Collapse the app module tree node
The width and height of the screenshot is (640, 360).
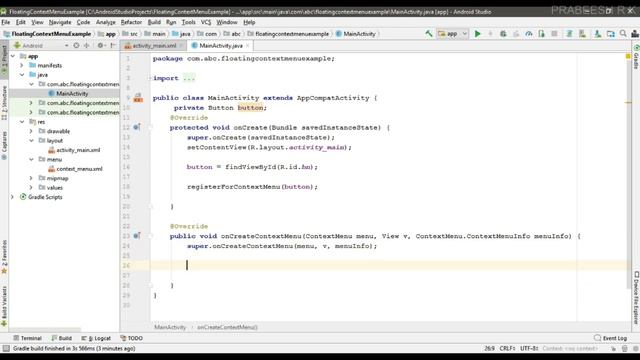(x=13, y=56)
